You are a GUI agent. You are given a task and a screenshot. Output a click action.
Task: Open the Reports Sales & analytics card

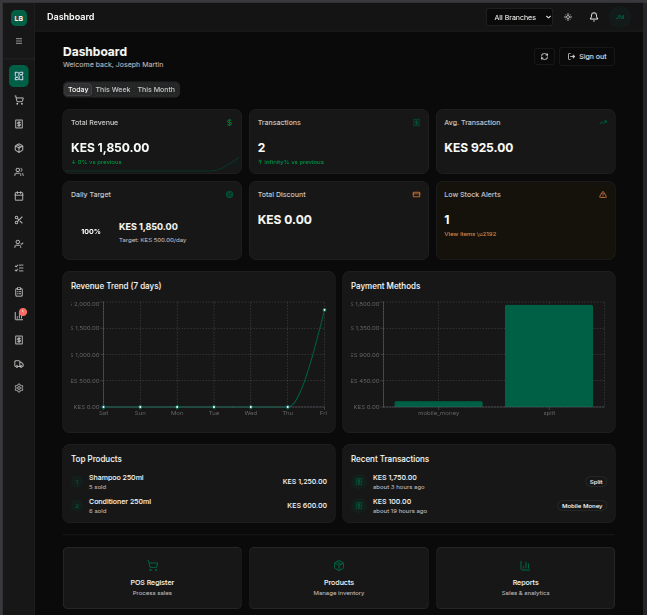tap(525, 578)
